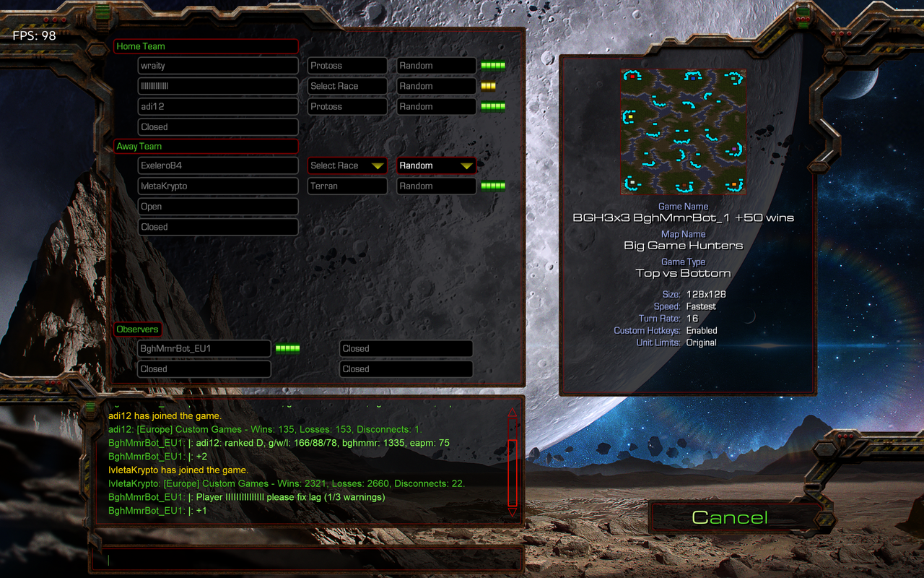Click the chat message input field

point(307,559)
